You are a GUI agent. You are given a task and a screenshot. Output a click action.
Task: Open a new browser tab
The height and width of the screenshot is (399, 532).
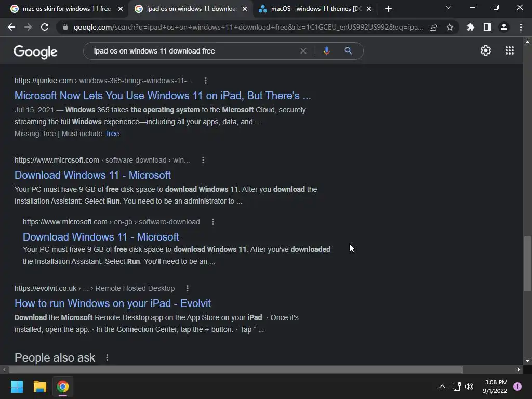click(x=389, y=9)
